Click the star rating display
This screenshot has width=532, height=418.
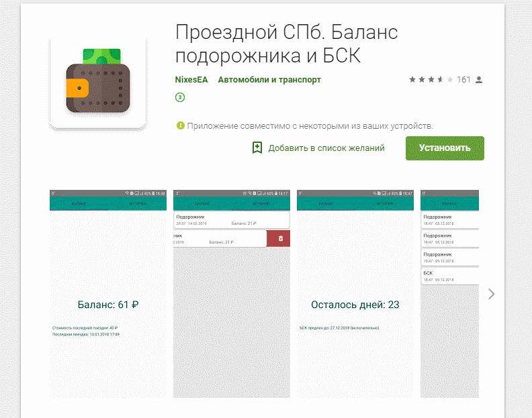coord(431,80)
